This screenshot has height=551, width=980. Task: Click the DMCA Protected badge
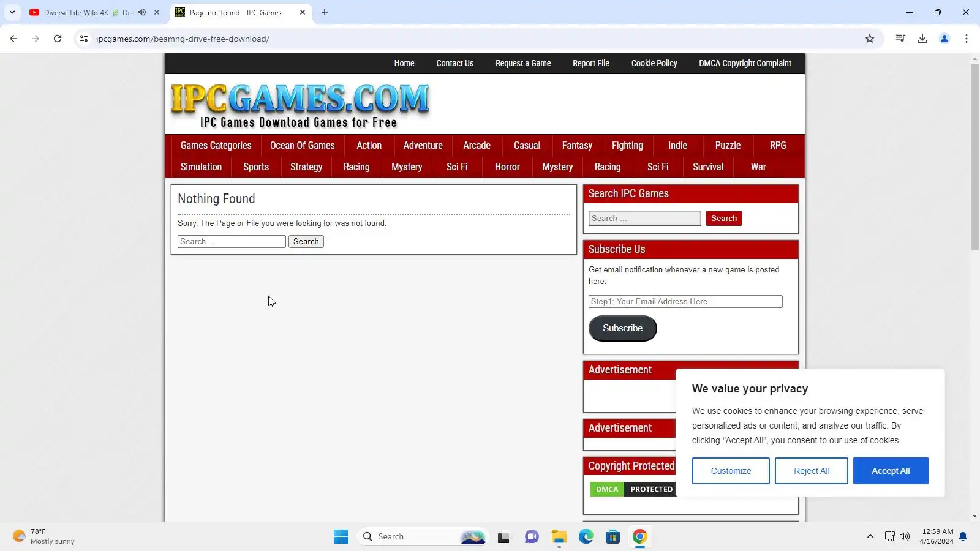[633, 489]
